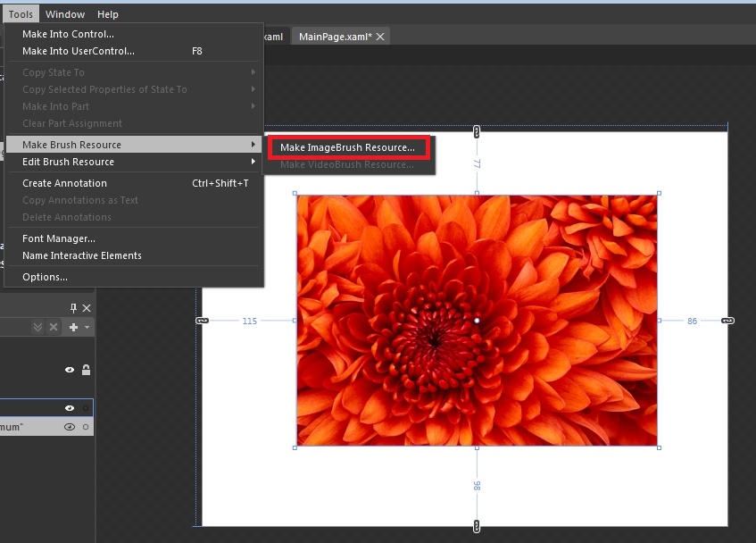Click the lock icon in the layers header
756x543 pixels.
tap(86, 370)
